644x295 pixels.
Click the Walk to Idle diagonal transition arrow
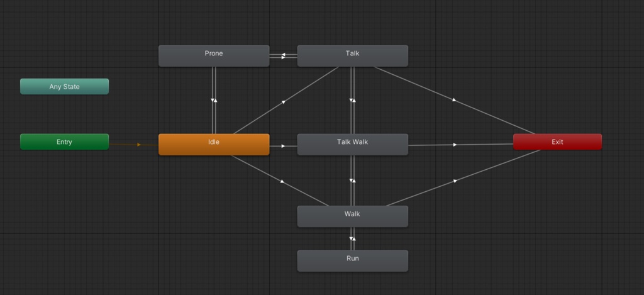pyautogui.click(x=282, y=181)
